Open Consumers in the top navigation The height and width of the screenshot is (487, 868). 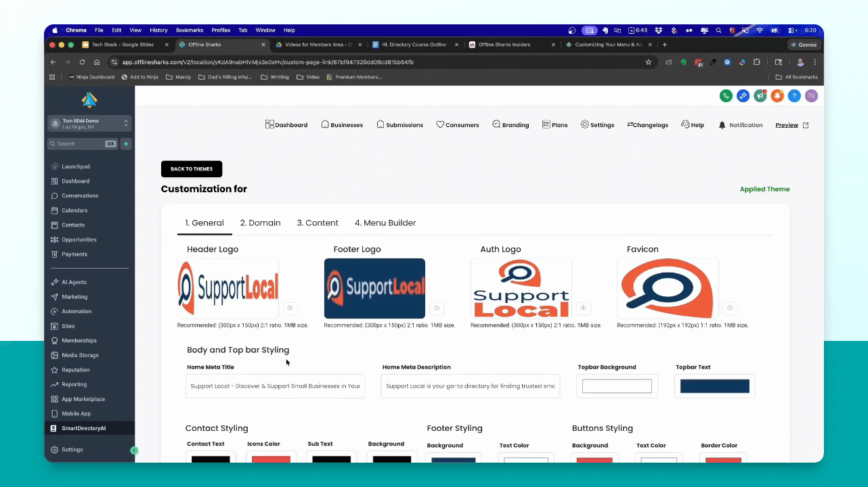pyautogui.click(x=458, y=125)
